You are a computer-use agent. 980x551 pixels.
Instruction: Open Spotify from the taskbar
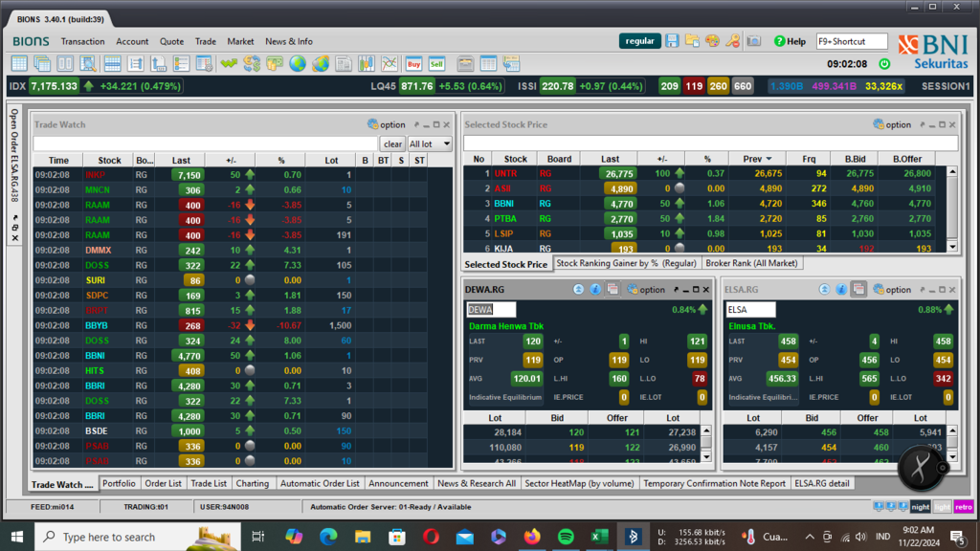coord(566,537)
